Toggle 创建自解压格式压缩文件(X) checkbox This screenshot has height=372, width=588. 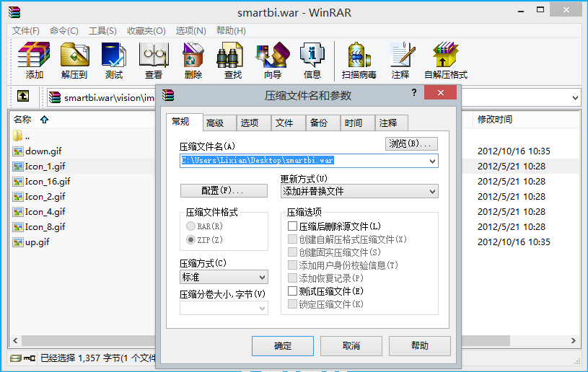tap(292, 239)
